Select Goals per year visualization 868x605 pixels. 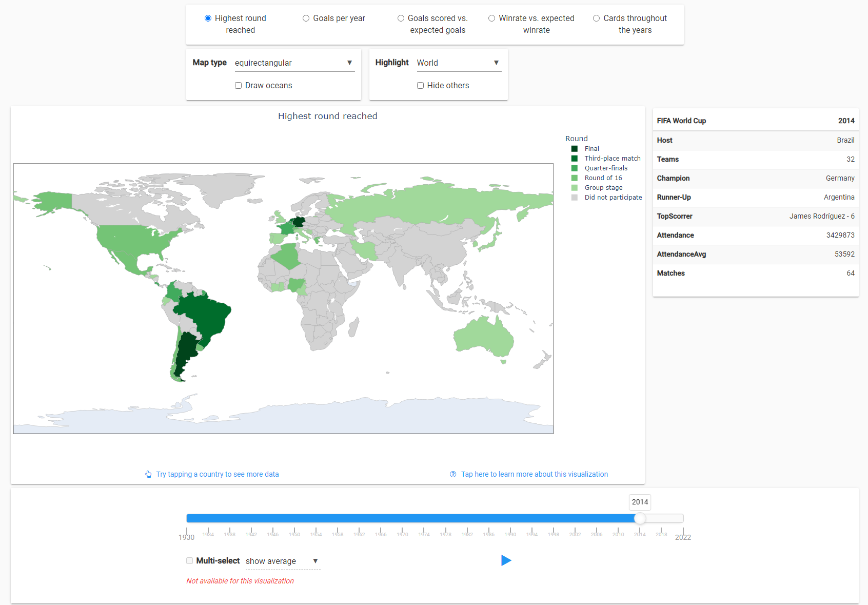[x=306, y=18]
